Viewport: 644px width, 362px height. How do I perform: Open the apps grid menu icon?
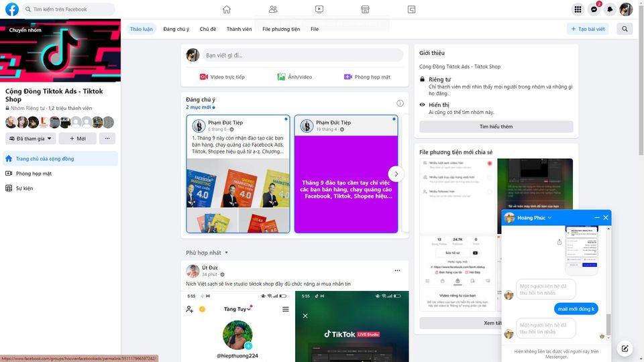click(x=578, y=9)
